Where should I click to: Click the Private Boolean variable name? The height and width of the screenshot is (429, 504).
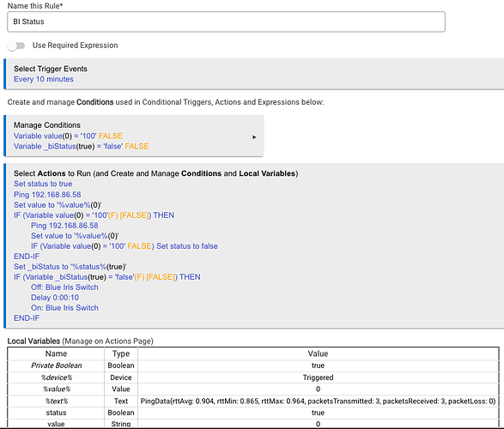point(57,366)
